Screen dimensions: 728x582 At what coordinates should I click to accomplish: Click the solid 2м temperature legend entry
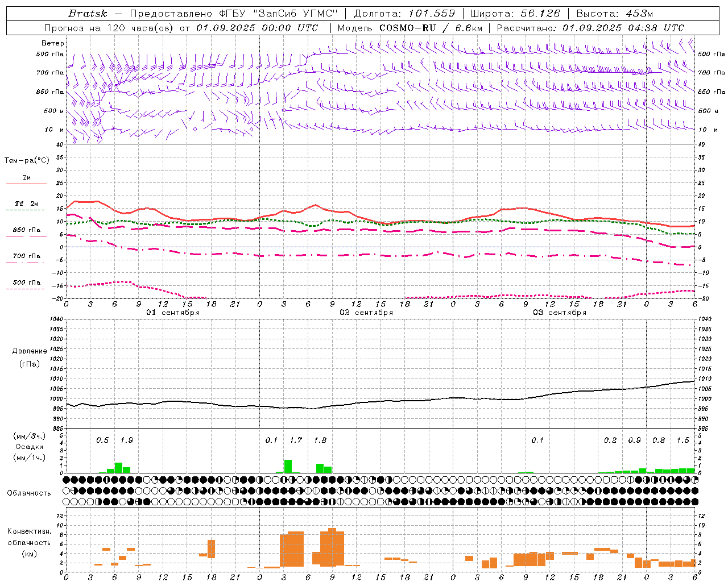pyautogui.click(x=26, y=180)
